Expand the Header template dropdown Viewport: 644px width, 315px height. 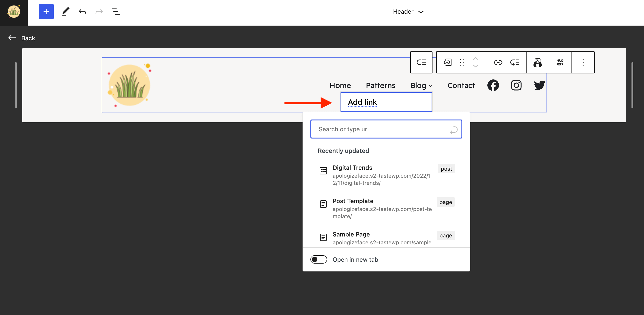[x=408, y=12]
